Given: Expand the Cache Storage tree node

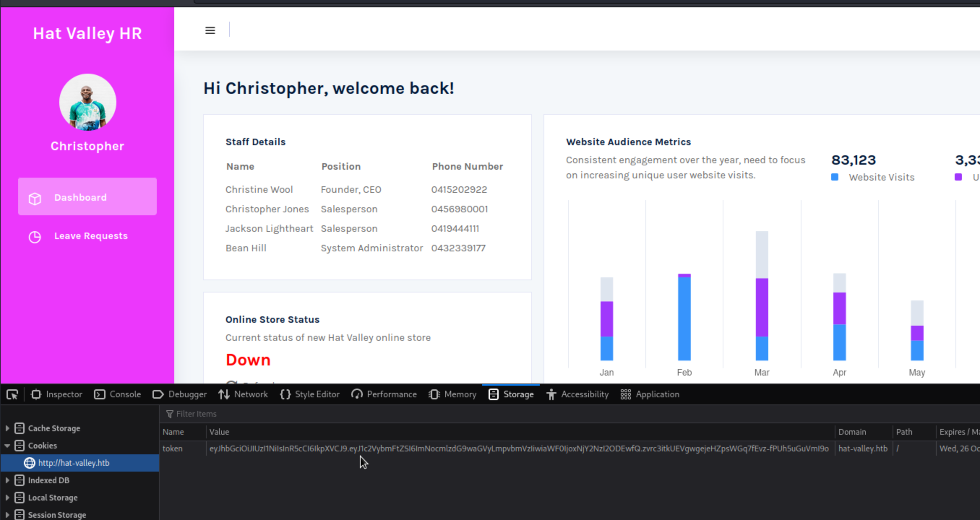Looking at the screenshot, I should (7, 428).
